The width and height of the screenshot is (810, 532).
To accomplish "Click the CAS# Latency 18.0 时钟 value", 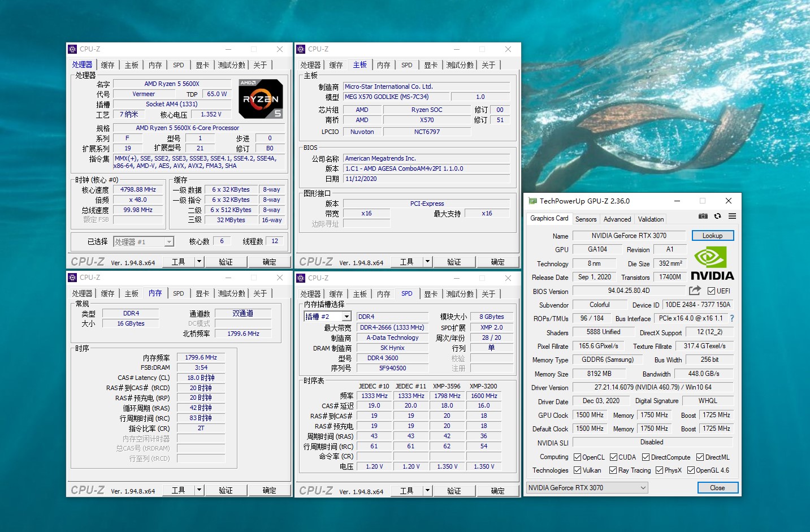I will click(201, 378).
